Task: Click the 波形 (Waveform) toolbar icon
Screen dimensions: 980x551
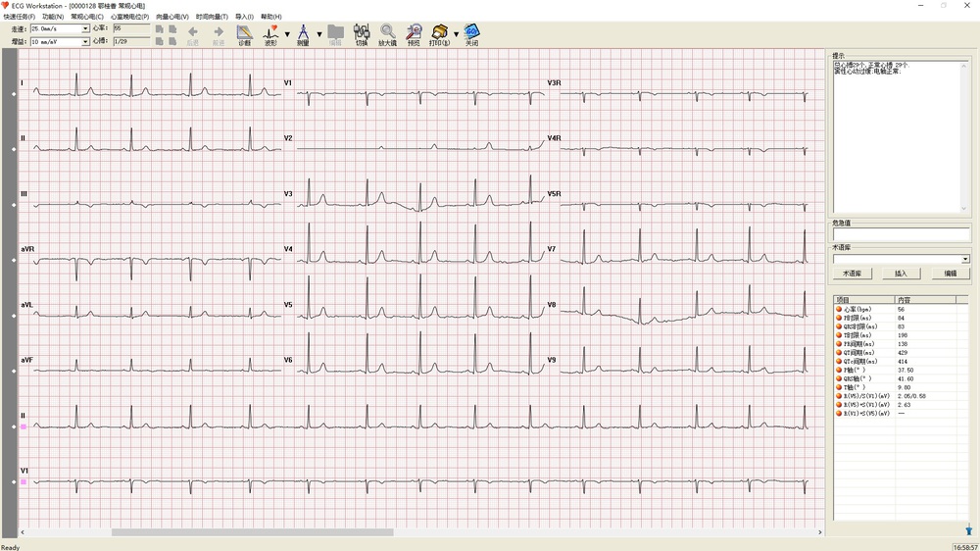Action: tap(271, 35)
